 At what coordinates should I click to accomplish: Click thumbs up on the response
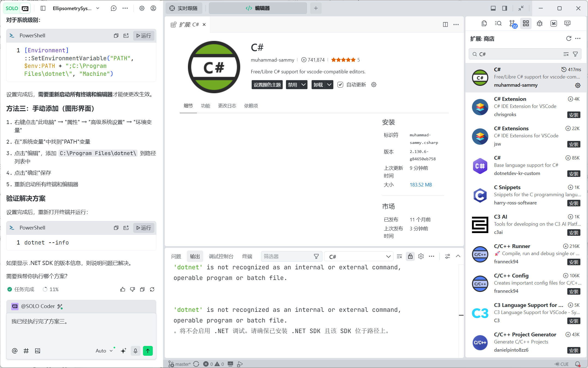click(x=123, y=289)
